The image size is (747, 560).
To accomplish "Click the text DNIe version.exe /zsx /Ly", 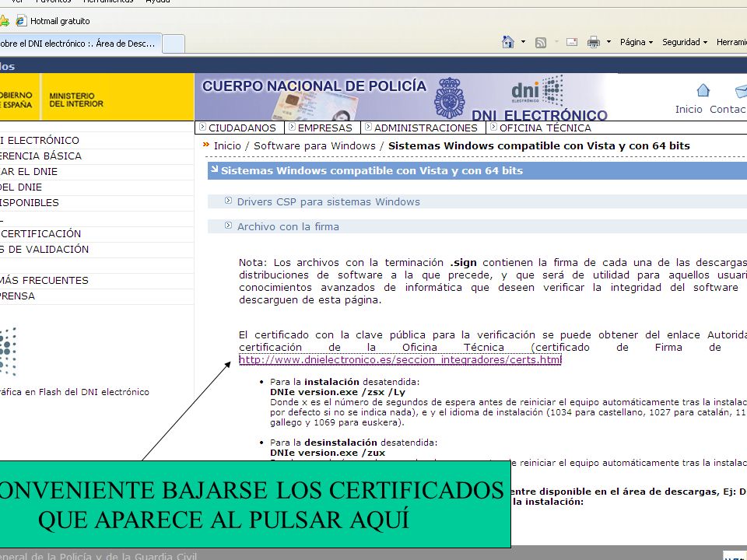I will click(x=338, y=392).
